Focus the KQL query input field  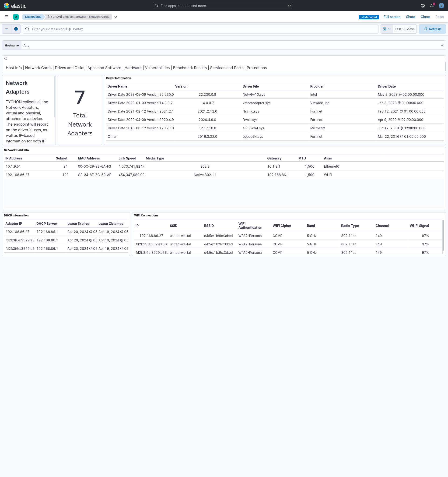(x=200, y=29)
